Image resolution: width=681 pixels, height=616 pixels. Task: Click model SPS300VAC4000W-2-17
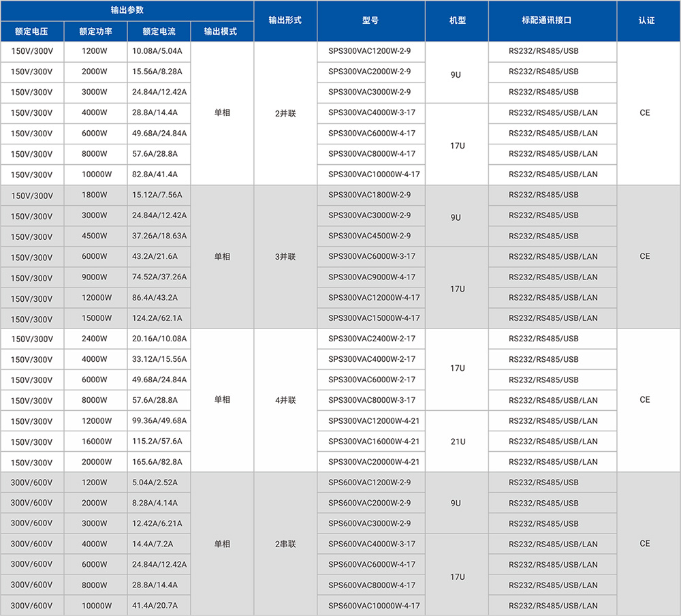pos(371,359)
